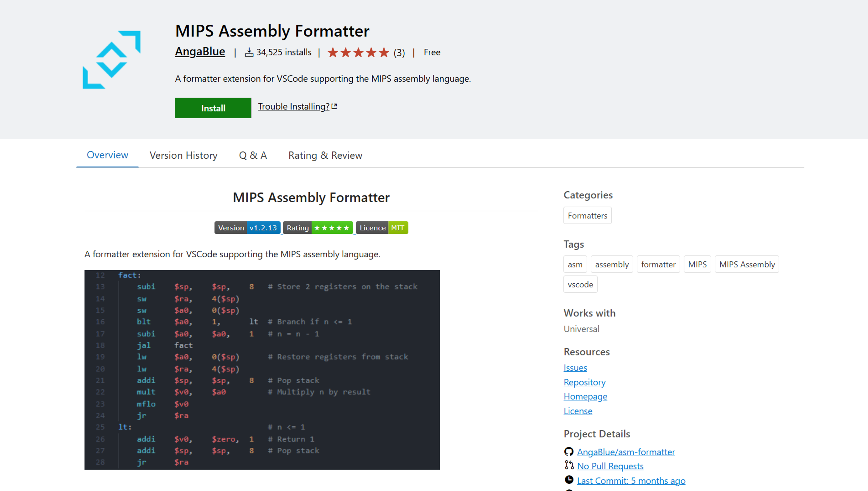Click the Rating stars badge
The image size is (868, 491).
coord(318,228)
